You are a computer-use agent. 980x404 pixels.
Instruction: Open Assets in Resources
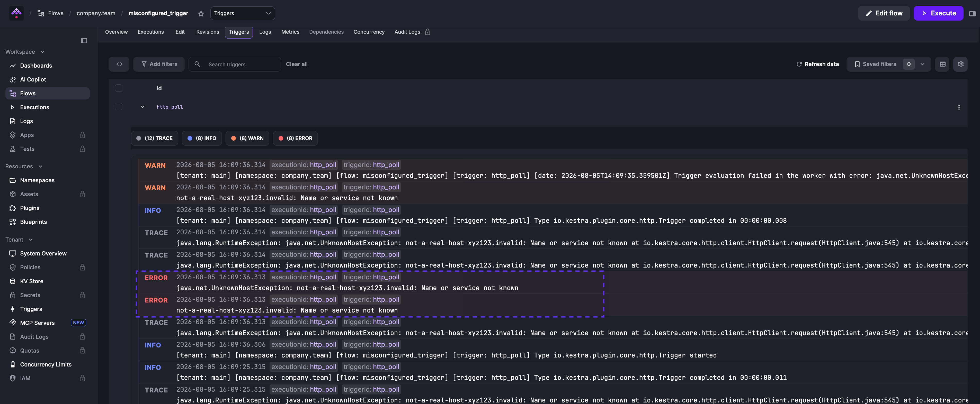(x=48, y=194)
